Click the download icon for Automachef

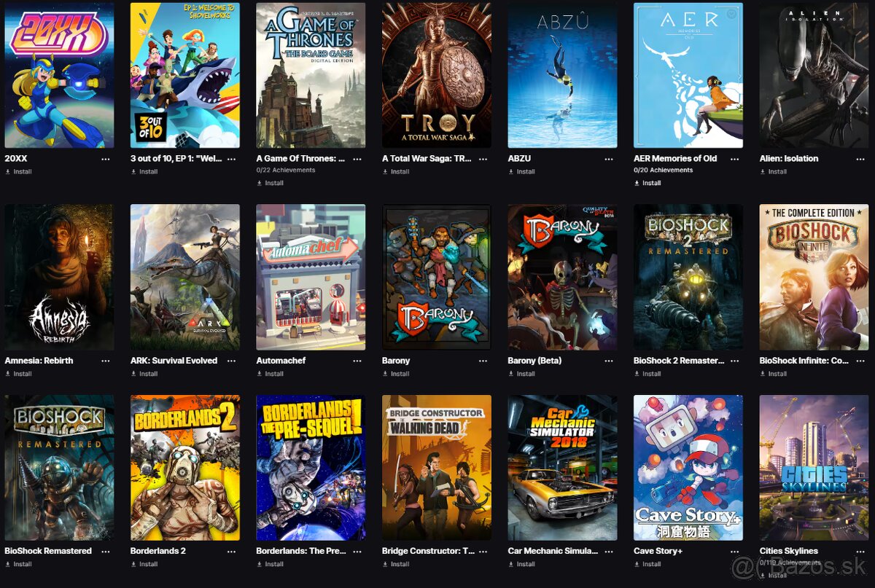click(x=260, y=374)
